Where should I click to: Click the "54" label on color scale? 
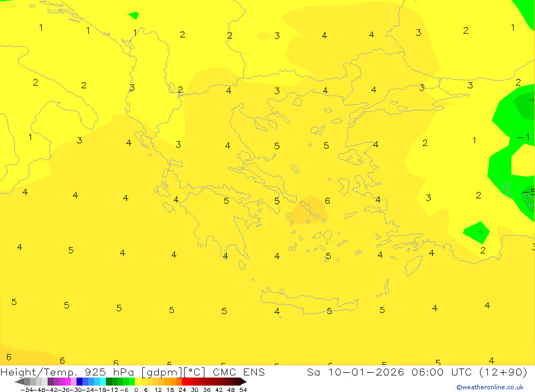(x=243, y=389)
